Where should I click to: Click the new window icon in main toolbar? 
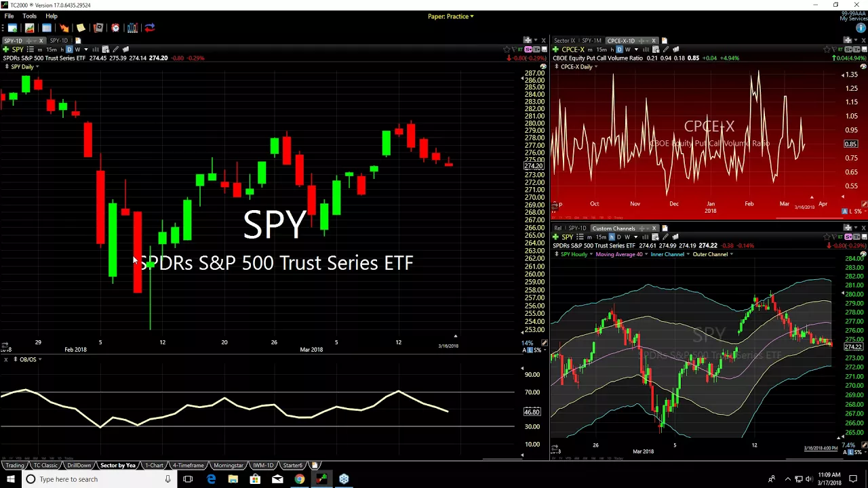[12, 28]
